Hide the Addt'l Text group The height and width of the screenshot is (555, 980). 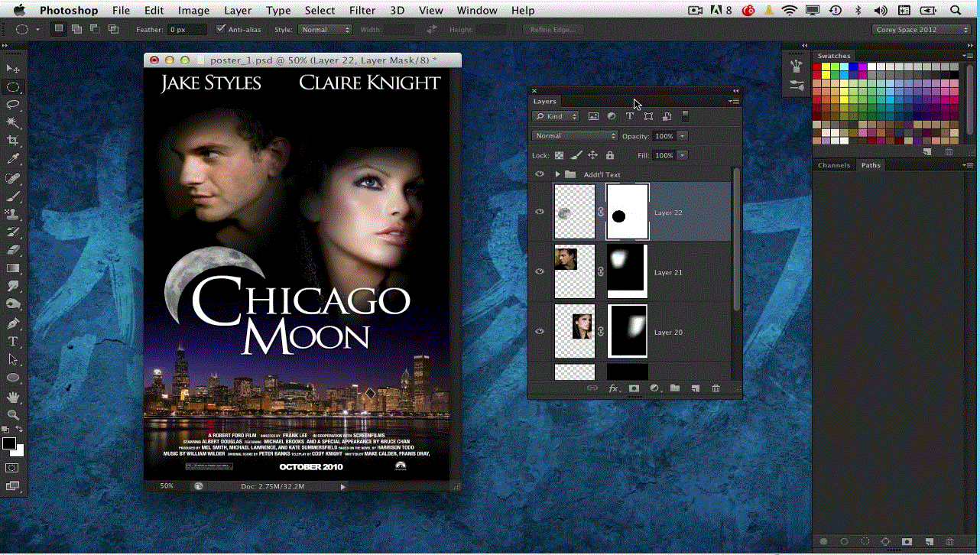coord(540,174)
